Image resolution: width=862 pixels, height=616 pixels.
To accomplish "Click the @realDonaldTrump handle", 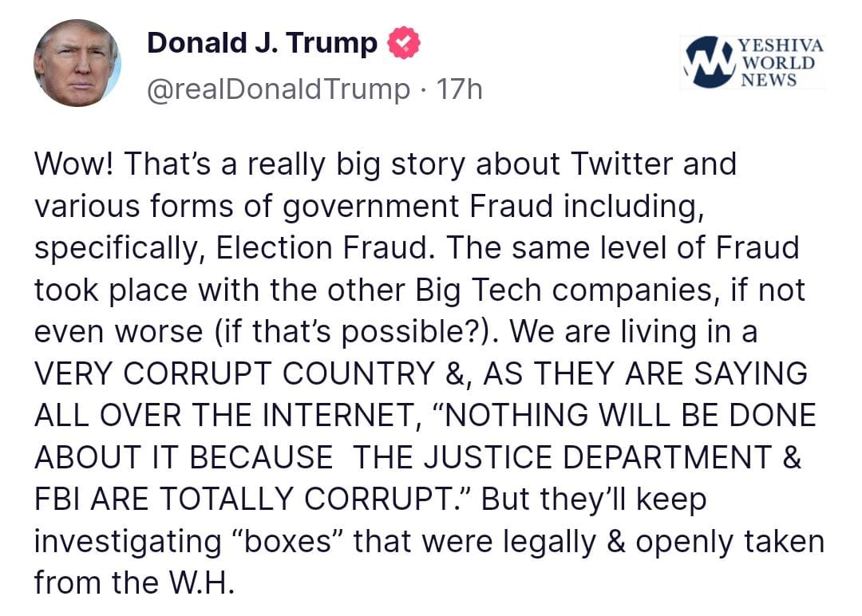I will pos(277,89).
